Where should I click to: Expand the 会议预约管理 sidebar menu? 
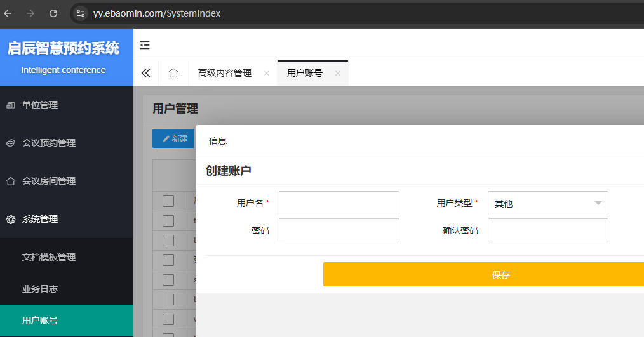tap(67, 143)
